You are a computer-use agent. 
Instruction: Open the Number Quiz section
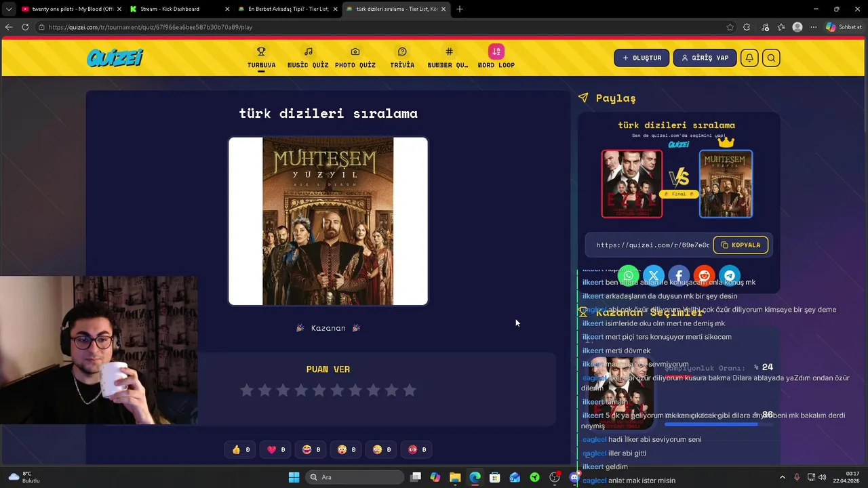click(448, 58)
